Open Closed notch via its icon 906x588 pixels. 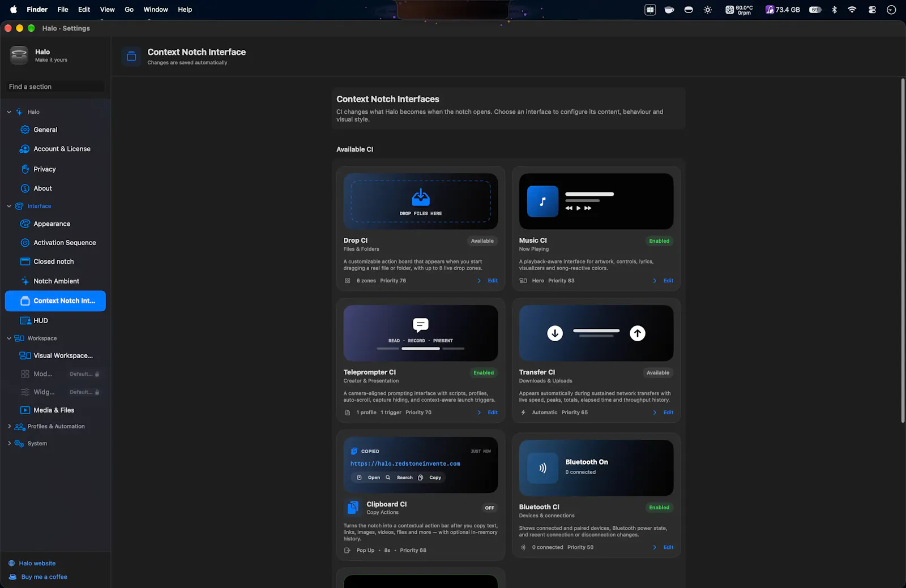coord(25,261)
